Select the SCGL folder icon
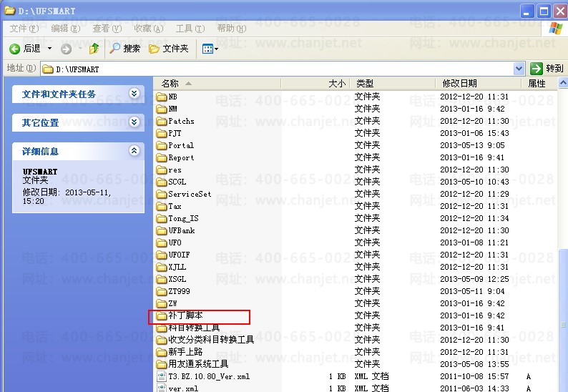 pyautogui.click(x=162, y=182)
